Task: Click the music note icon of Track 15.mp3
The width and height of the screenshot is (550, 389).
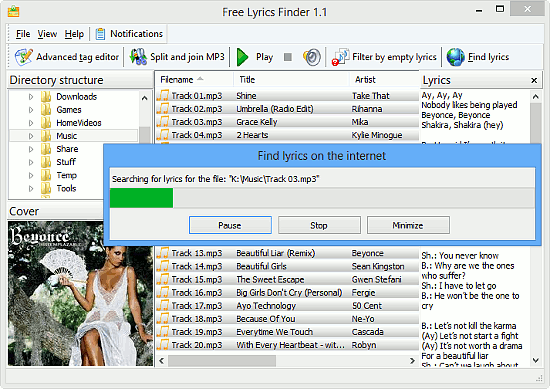Action: (x=162, y=279)
